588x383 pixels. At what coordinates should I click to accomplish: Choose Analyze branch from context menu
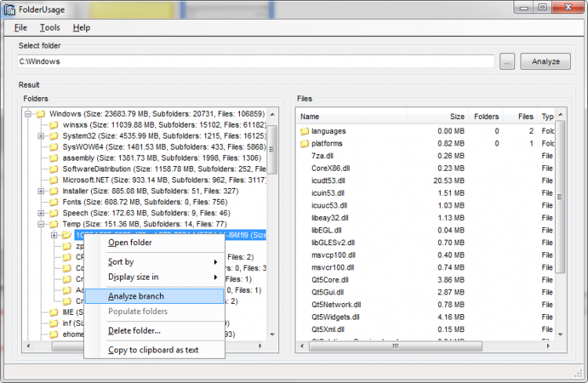pos(154,296)
